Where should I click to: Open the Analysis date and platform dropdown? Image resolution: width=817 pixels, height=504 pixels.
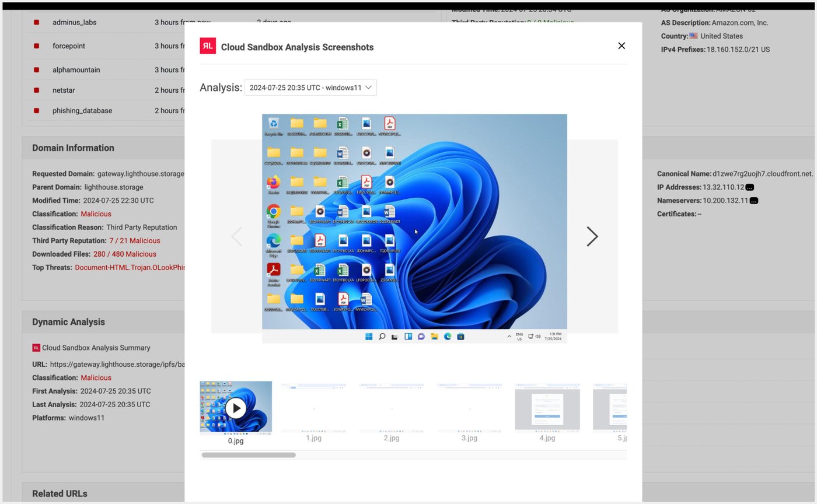click(x=310, y=87)
